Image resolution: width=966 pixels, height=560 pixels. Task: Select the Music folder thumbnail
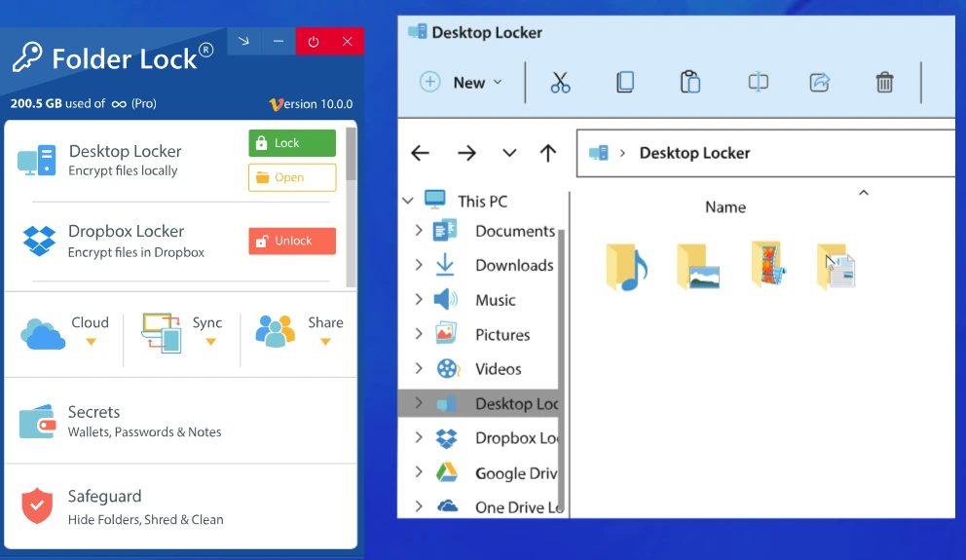(x=626, y=267)
